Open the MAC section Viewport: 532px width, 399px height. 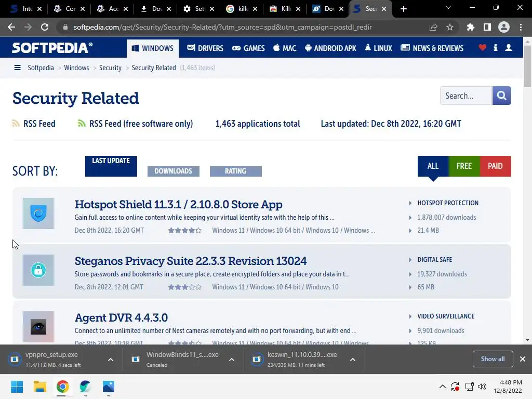pos(285,48)
